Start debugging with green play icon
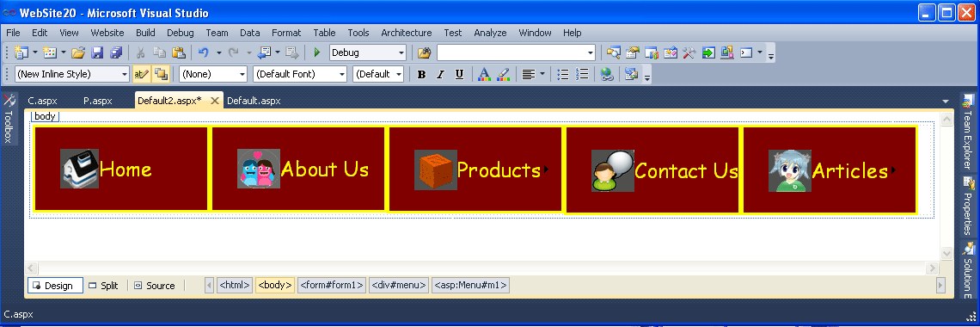The width and height of the screenshot is (980, 327). (317, 52)
